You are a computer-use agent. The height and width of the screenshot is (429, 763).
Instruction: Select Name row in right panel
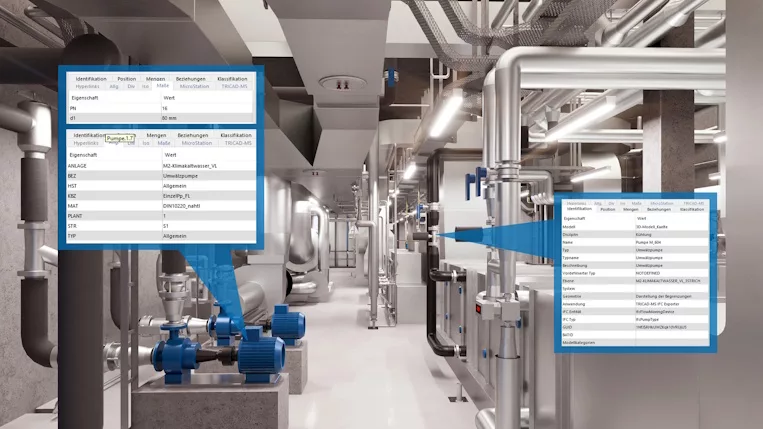click(635, 242)
